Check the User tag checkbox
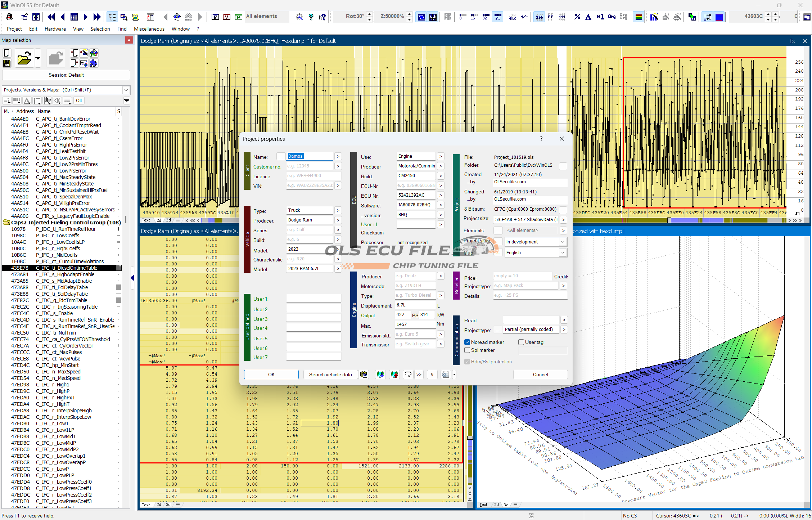Screen dimensions: 812x520 [521, 342]
